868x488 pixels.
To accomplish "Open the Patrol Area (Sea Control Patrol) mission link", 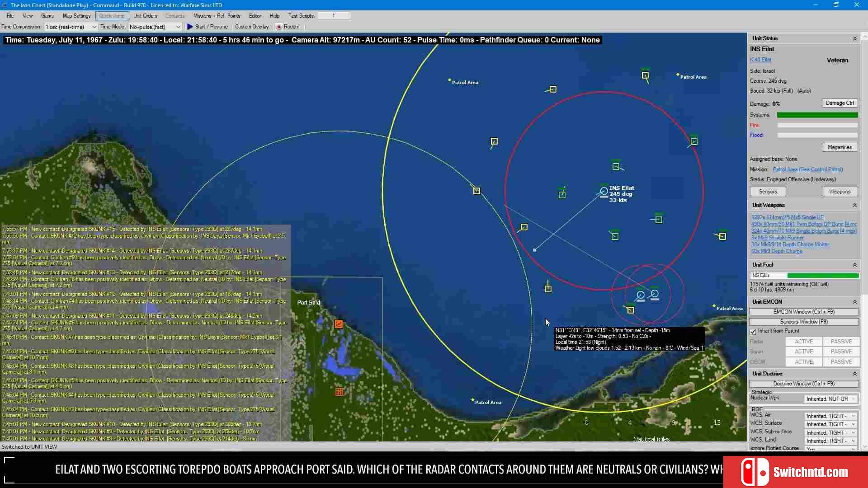I will 807,169.
